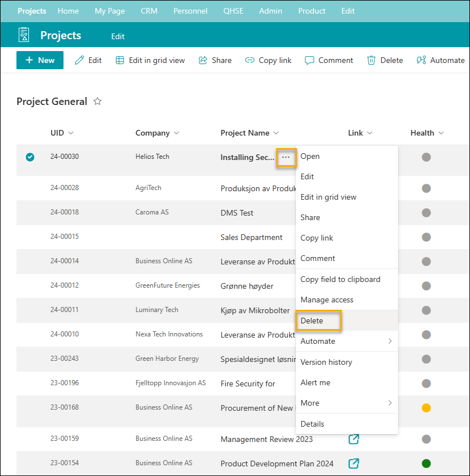This screenshot has width=470, height=476.
Task: Open the DMS Test project
Action: tap(236, 213)
